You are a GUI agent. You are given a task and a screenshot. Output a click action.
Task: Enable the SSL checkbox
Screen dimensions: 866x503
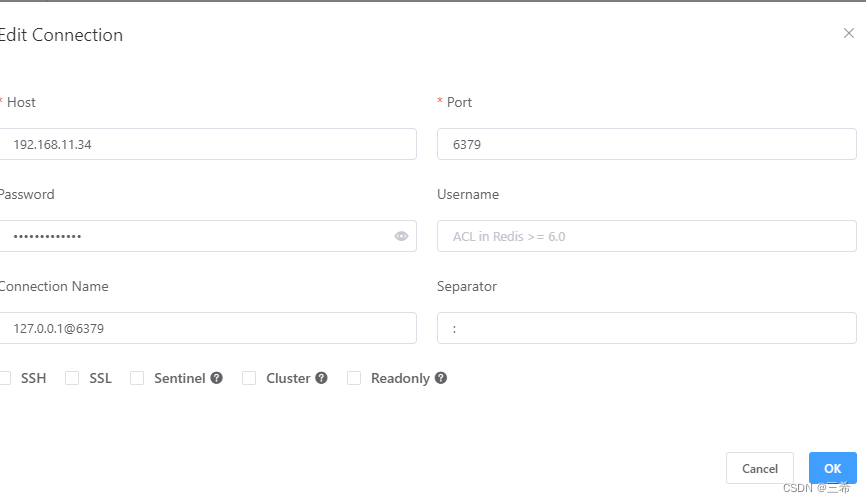pyautogui.click(x=72, y=378)
